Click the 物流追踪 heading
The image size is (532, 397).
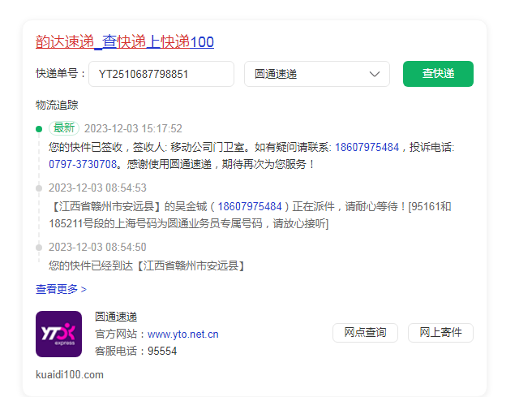tap(57, 105)
